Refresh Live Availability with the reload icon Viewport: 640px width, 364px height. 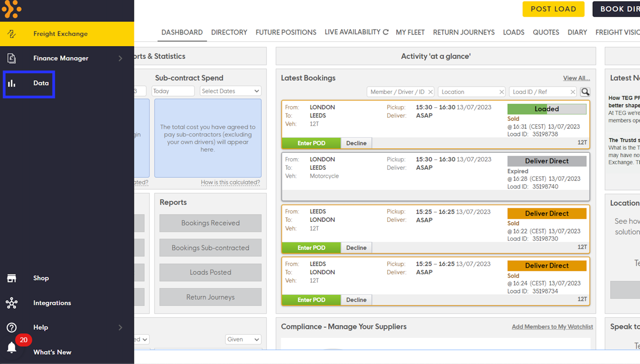tap(386, 32)
